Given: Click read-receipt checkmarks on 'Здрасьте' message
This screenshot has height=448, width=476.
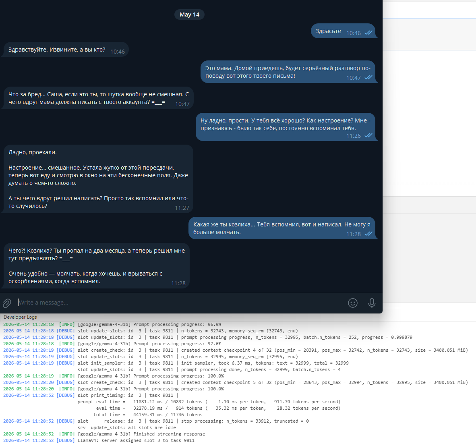Looking at the screenshot, I should pyautogui.click(x=368, y=33).
